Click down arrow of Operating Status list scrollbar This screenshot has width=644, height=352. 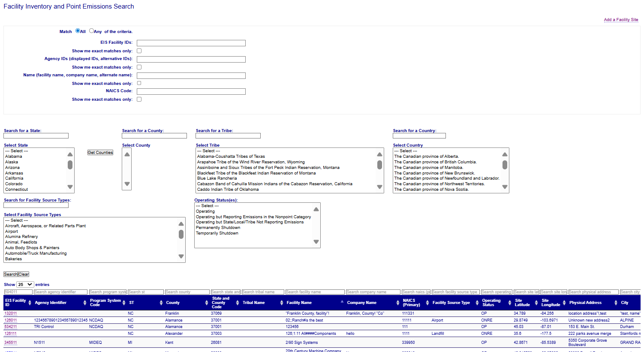(316, 242)
